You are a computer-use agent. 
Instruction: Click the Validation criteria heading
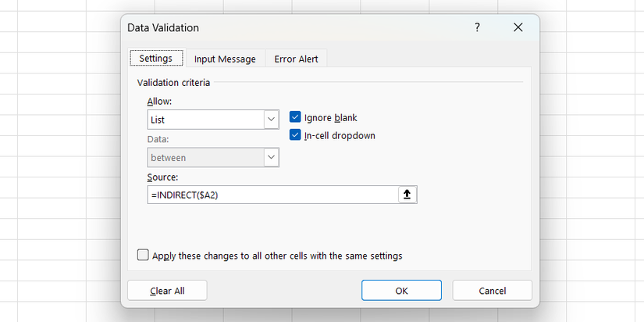[x=173, y=82]
